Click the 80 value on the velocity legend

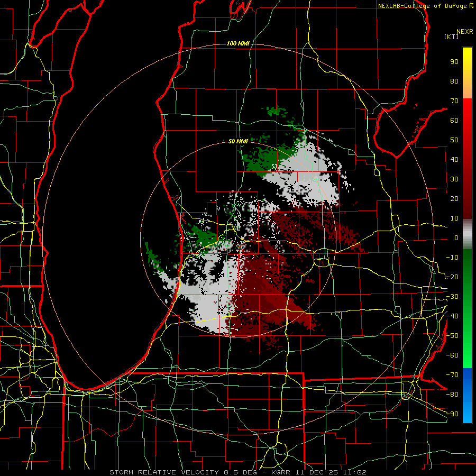tap(454, 81)
